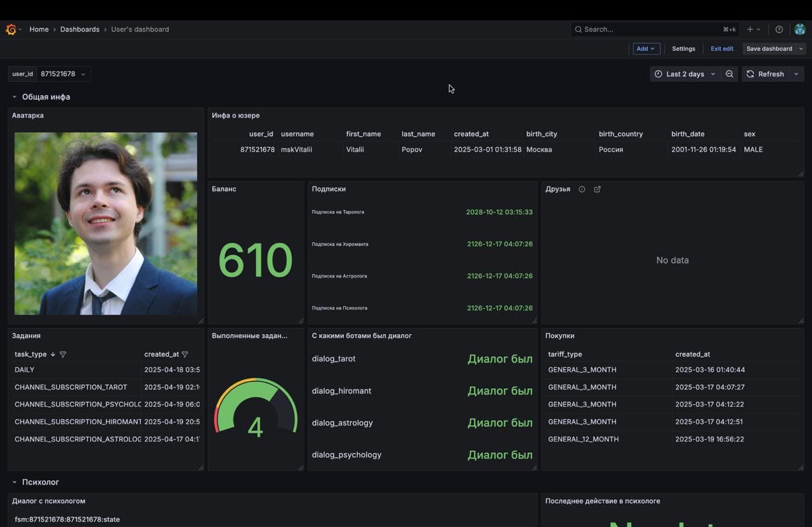Click the Покупки panel title

point(560,335)
